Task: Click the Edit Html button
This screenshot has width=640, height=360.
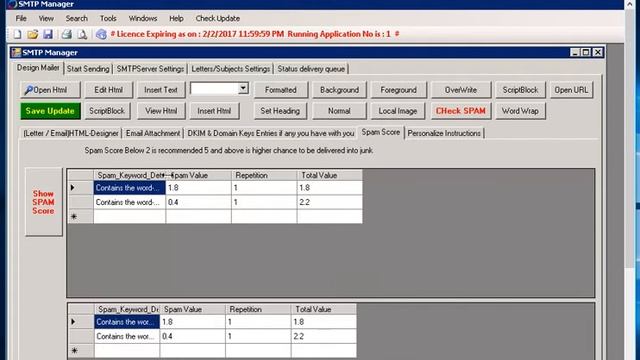Action: [108, 90]
